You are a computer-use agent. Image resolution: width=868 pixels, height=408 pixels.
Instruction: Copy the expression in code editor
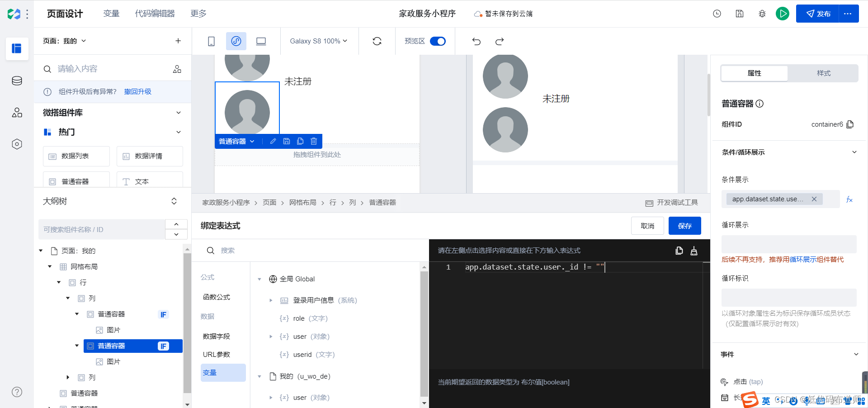[x=679, y=251]
